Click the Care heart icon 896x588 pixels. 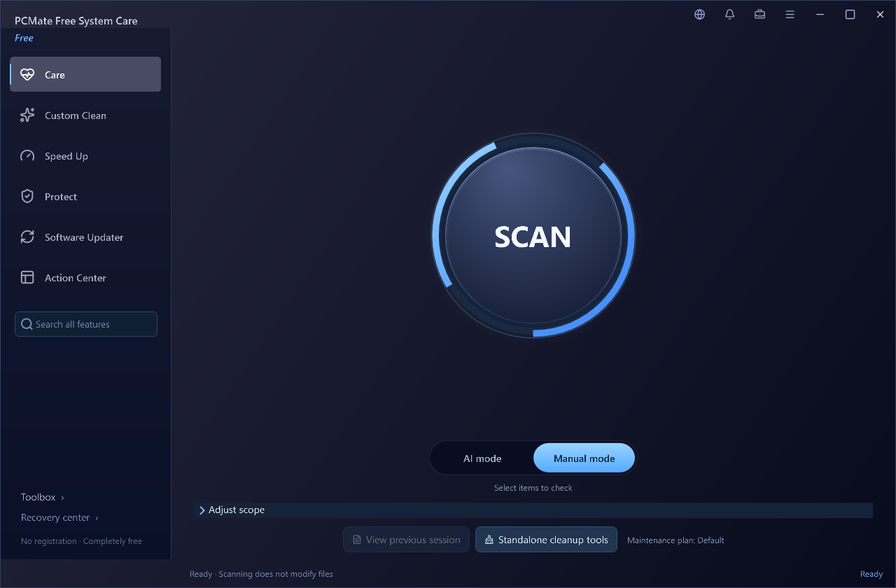coord(27,75)
